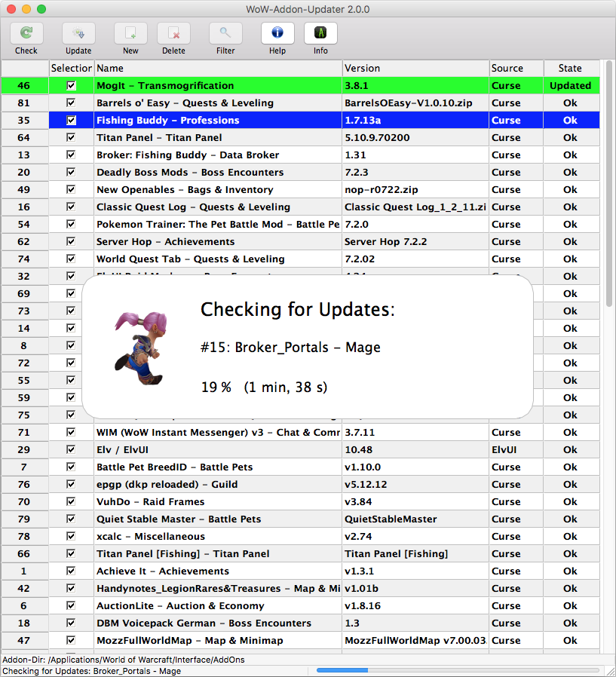Sort by the State column header
This screenshot has width=616, height=677.
(571, 68)
